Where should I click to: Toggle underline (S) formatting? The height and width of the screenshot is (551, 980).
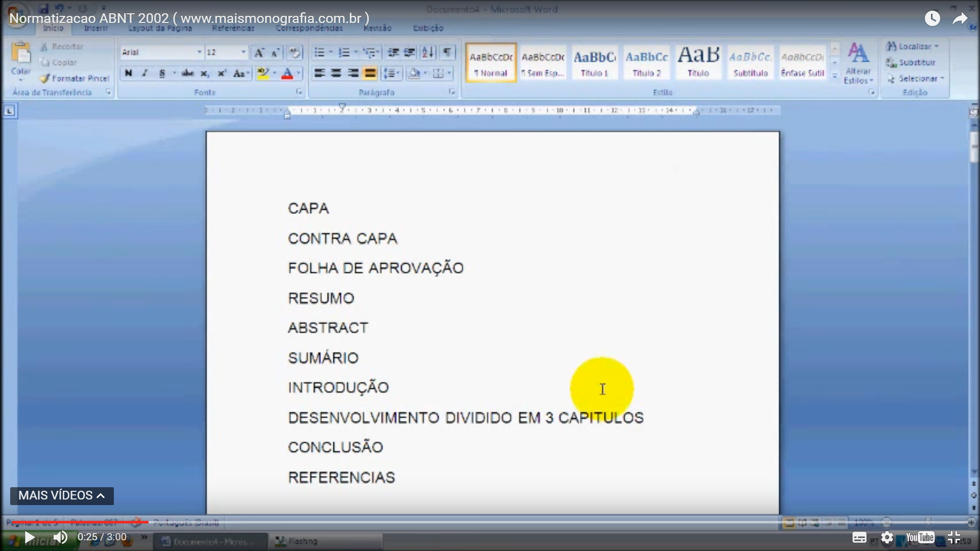pyautogui.click(x=162, y=73)
